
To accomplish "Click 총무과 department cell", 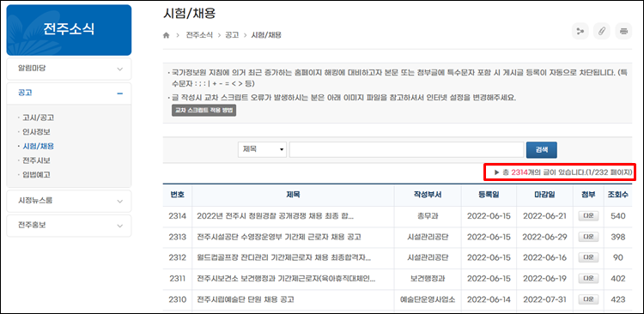I will point(428,216).
